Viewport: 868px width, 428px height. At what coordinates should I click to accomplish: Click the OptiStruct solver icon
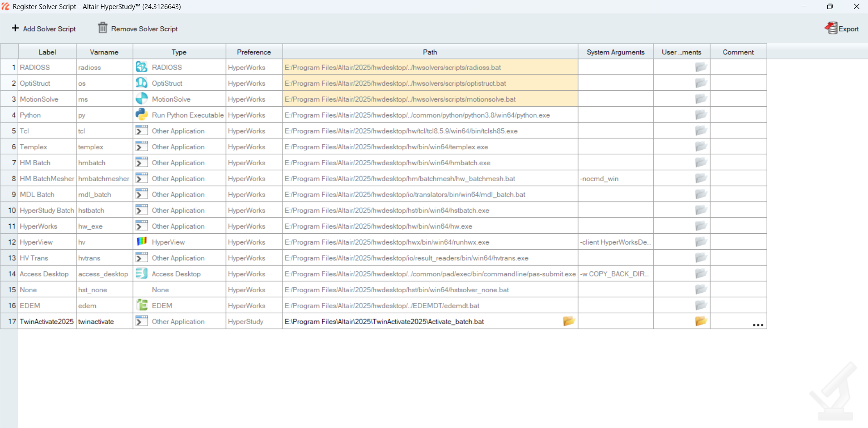tap(141, 83)
